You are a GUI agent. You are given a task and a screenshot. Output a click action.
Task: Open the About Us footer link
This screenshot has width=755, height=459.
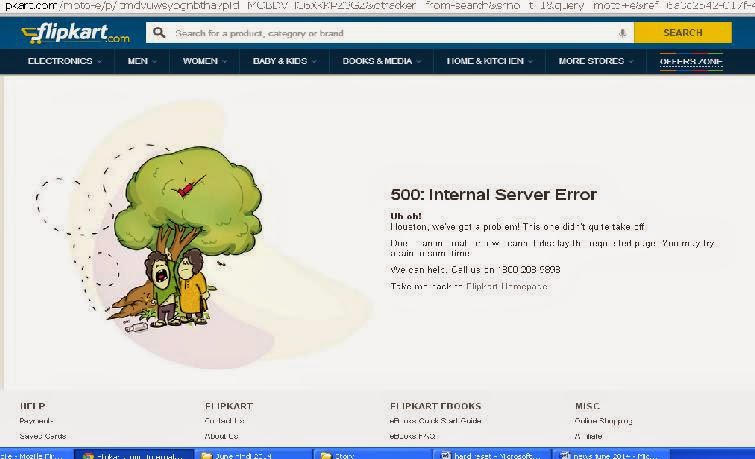tap(221, 436)
